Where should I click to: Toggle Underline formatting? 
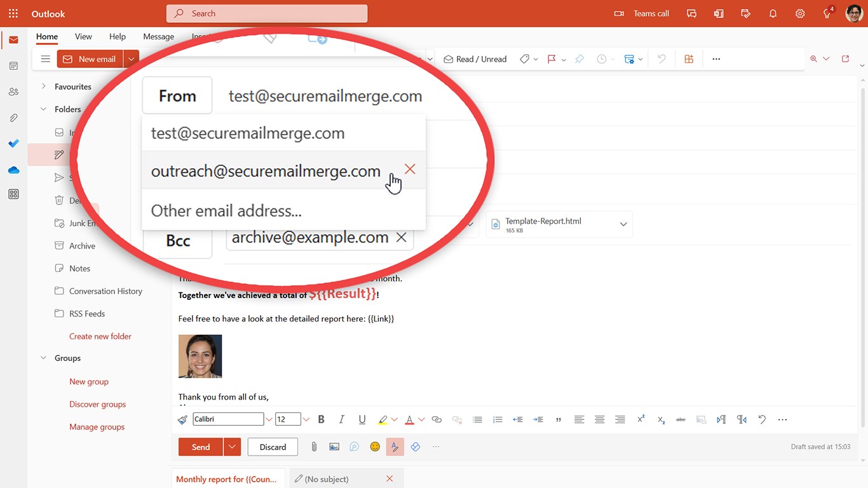[362, 419]
